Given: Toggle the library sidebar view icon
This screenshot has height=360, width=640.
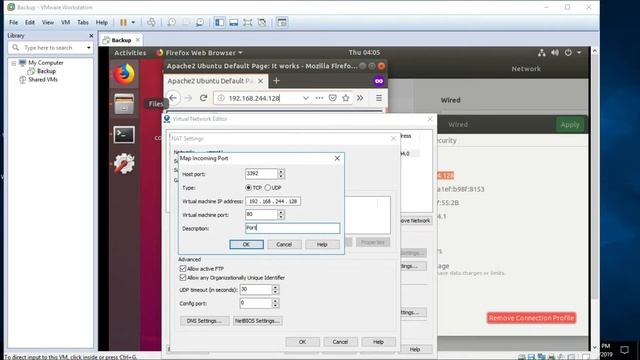Looking at the screenshot, I should [x=220, y=22].
